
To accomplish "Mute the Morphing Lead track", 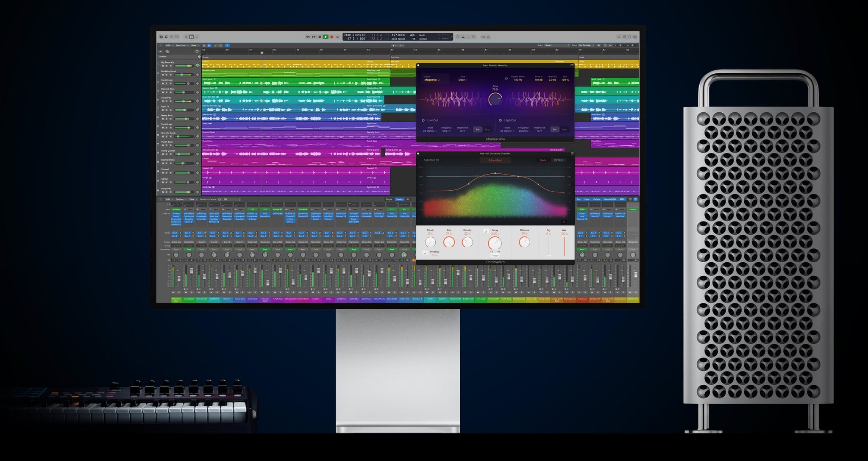I will tap(163, 75).
